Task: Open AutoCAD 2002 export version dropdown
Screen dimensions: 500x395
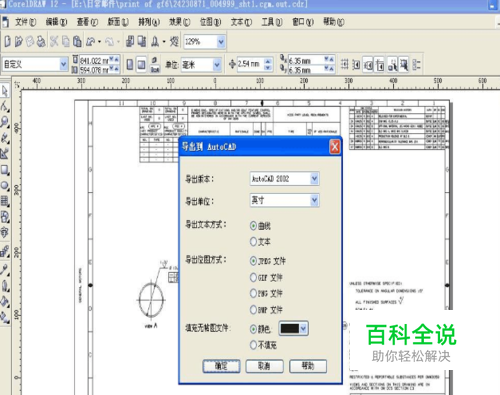Action: click(x=314, y=179)
